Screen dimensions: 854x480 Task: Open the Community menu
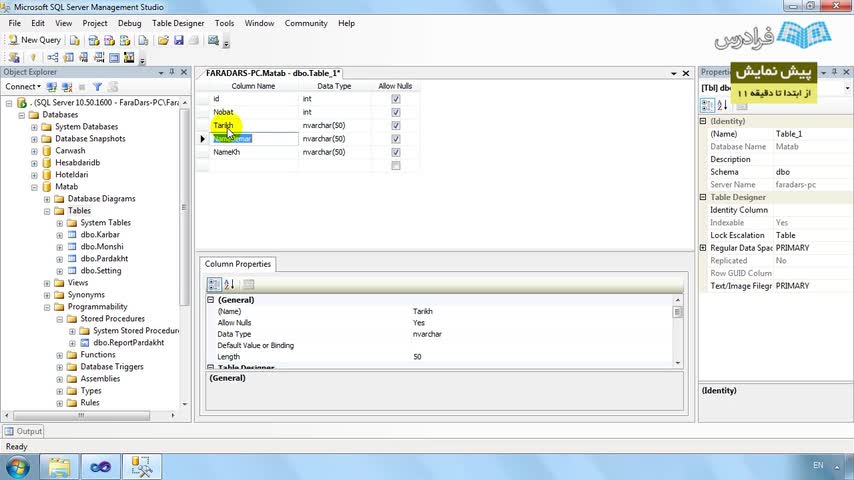point(306,23)
